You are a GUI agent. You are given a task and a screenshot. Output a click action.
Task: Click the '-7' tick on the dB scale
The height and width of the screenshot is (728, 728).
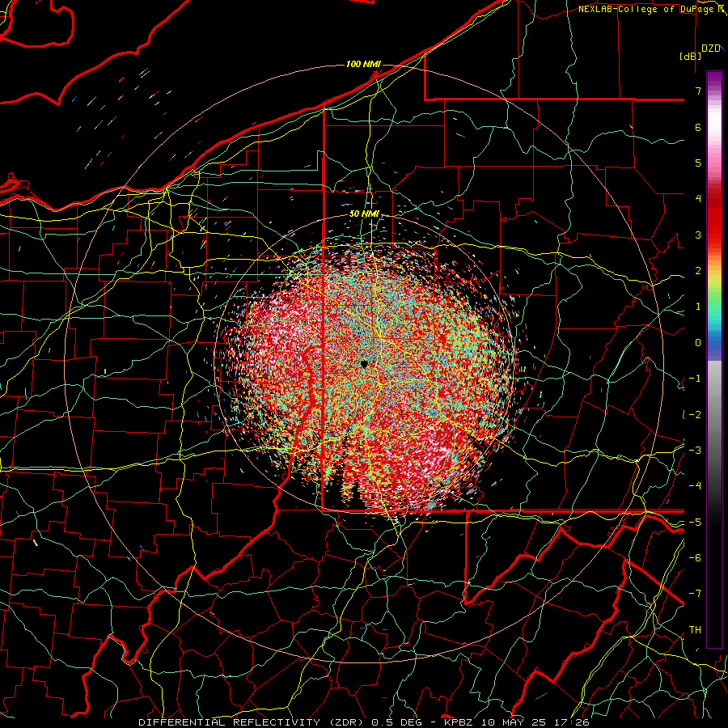coord(695,594)
